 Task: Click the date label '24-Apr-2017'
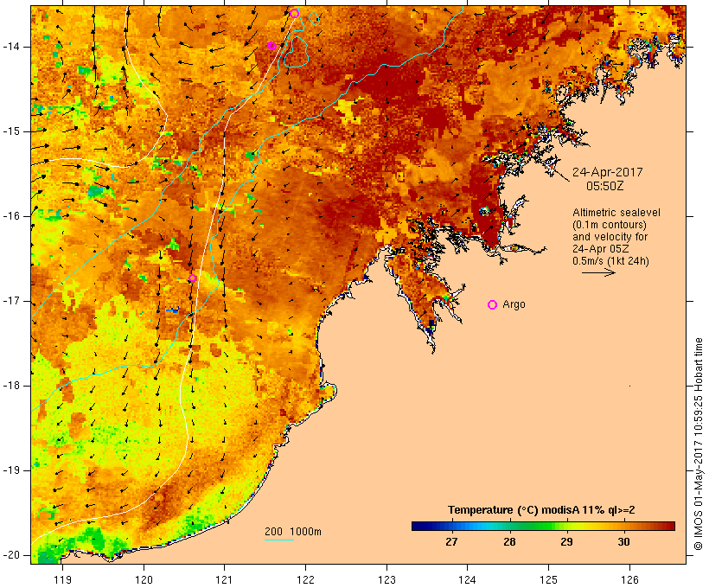[x=607, y=172]
